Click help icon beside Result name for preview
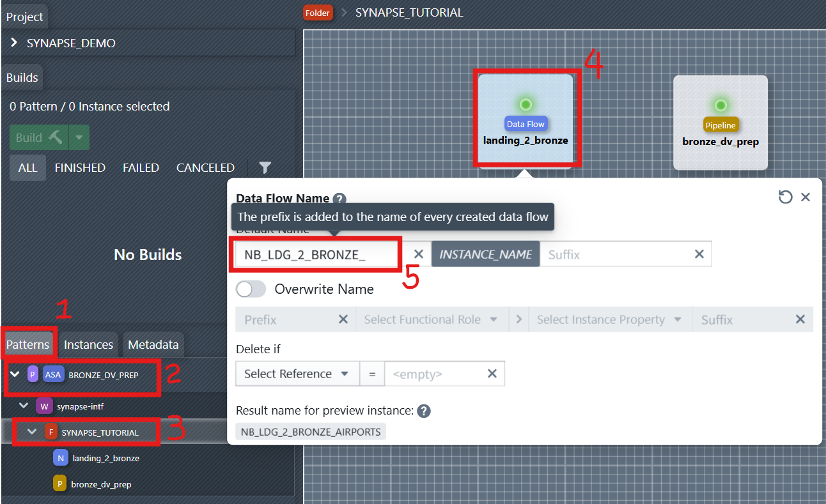Viewport: 826px width, 504px height. coord(423,411)
